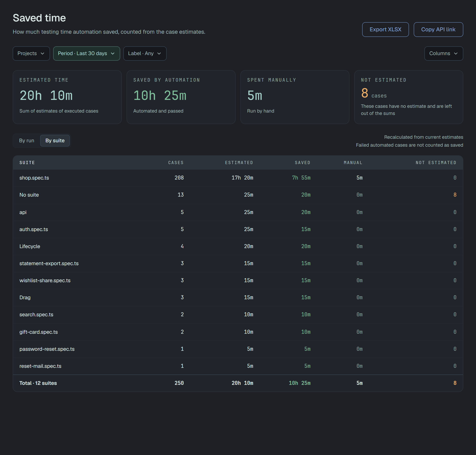Viewport: 476px width, 455px height.
Task: Open search.spec.ts suite row
Action: click(x=238, y=314)
